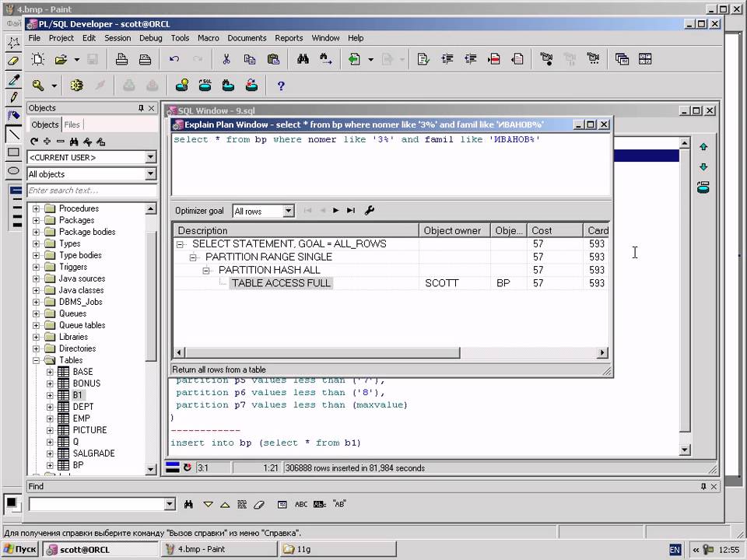Screen dimensions: 747x560
Task: Click the wrench icon in Explain Plan window
Action: point(369,210)
